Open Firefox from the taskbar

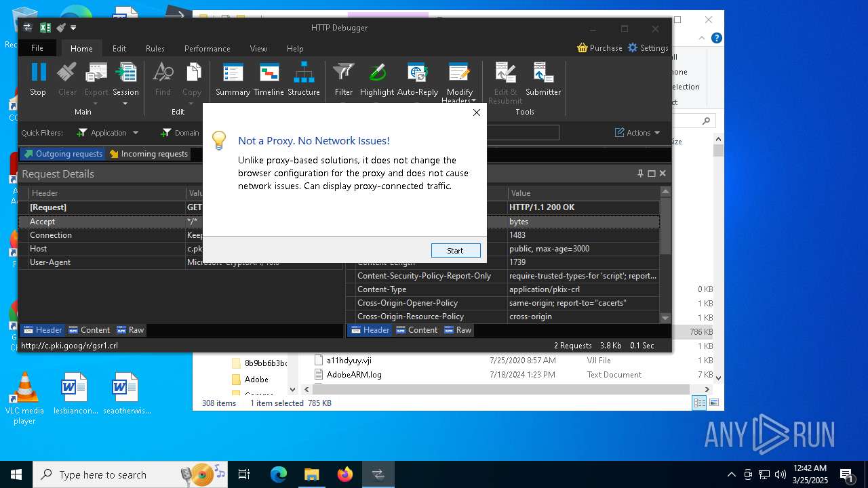[345, 474]
